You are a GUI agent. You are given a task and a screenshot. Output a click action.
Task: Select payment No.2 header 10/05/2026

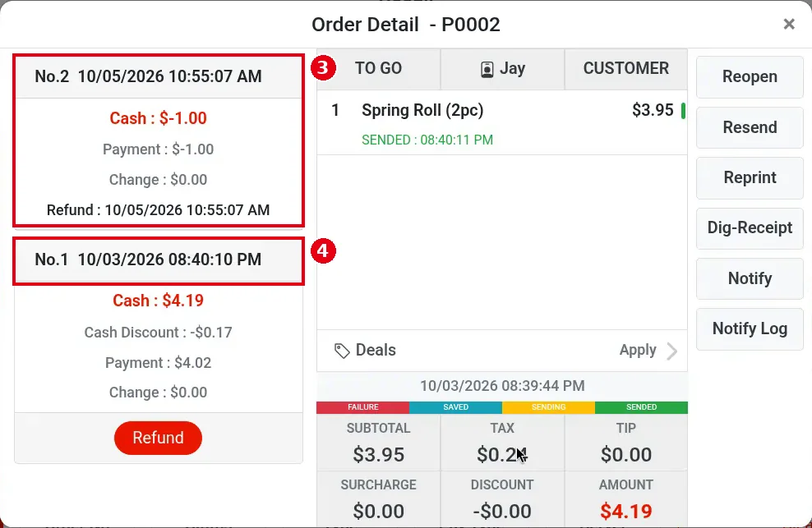[x=159, y=76]
